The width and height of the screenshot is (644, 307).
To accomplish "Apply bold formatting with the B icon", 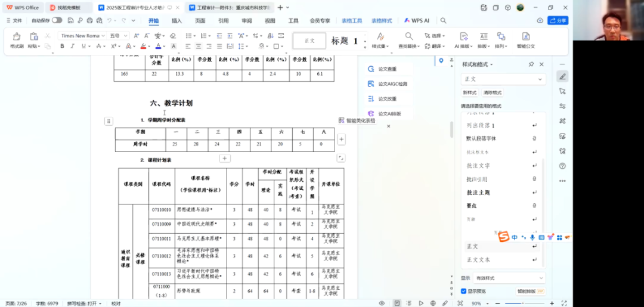I will coord(62,46).
